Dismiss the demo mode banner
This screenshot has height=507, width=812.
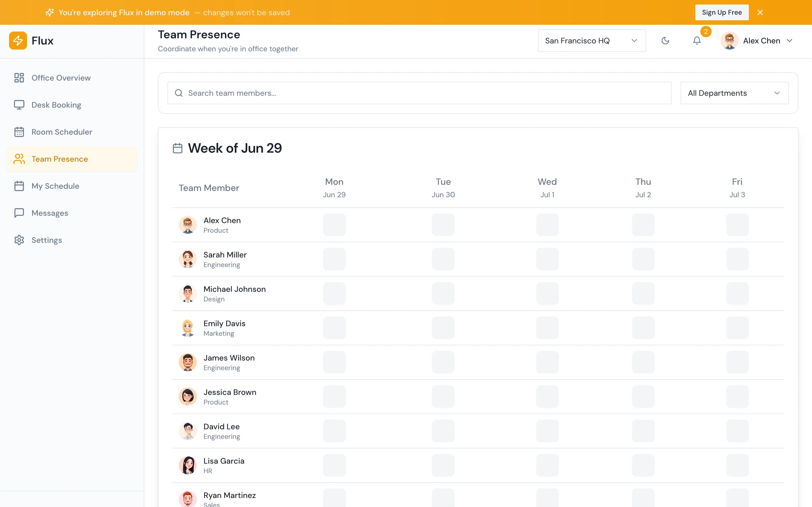(x=760, y=12)
